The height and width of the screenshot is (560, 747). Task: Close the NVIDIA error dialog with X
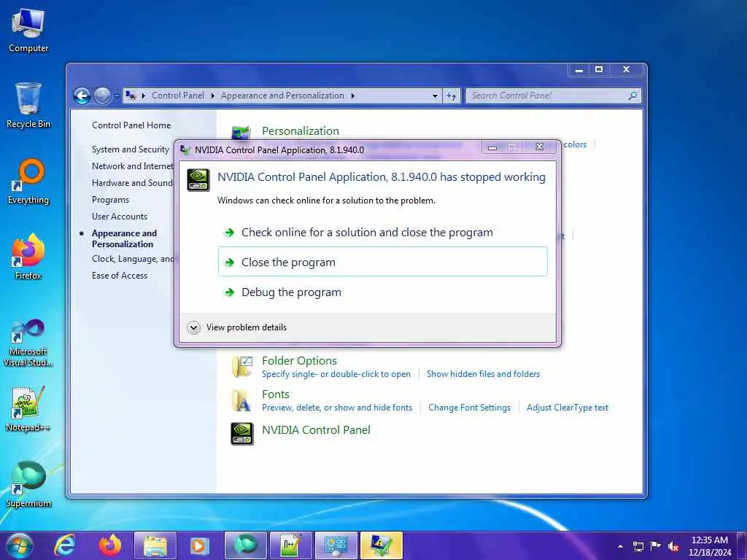point(539,147)
